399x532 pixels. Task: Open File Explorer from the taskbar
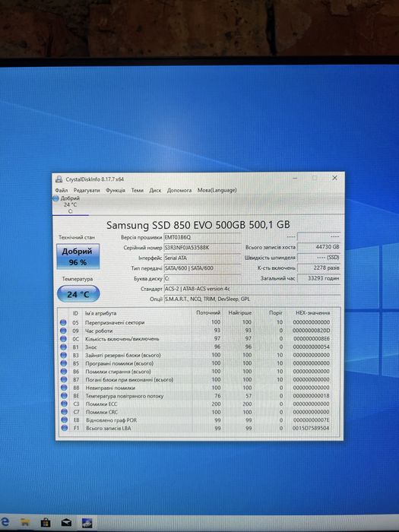point(25,522)
